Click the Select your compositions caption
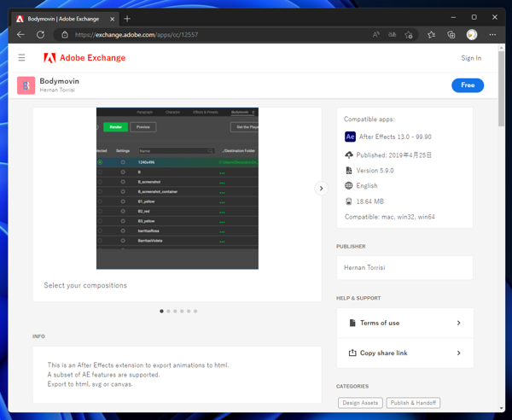The image size is (512, 420). click(x=85, y=285)
